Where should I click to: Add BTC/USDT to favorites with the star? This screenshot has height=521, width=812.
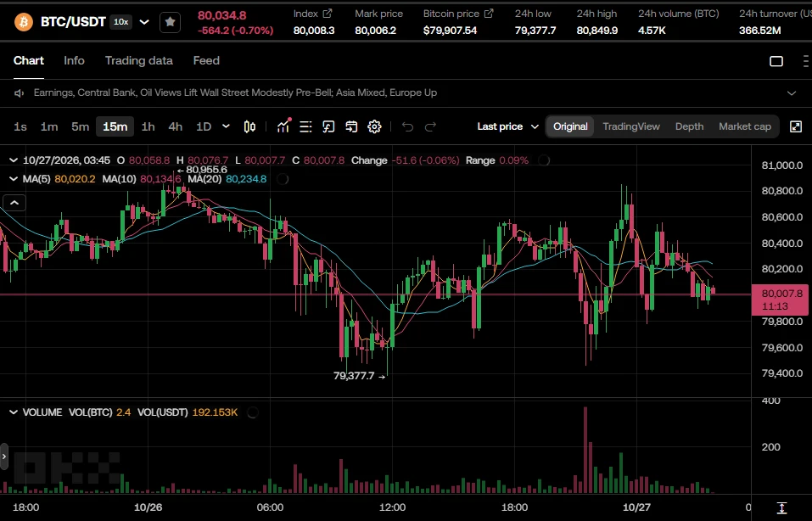[170, 22]
